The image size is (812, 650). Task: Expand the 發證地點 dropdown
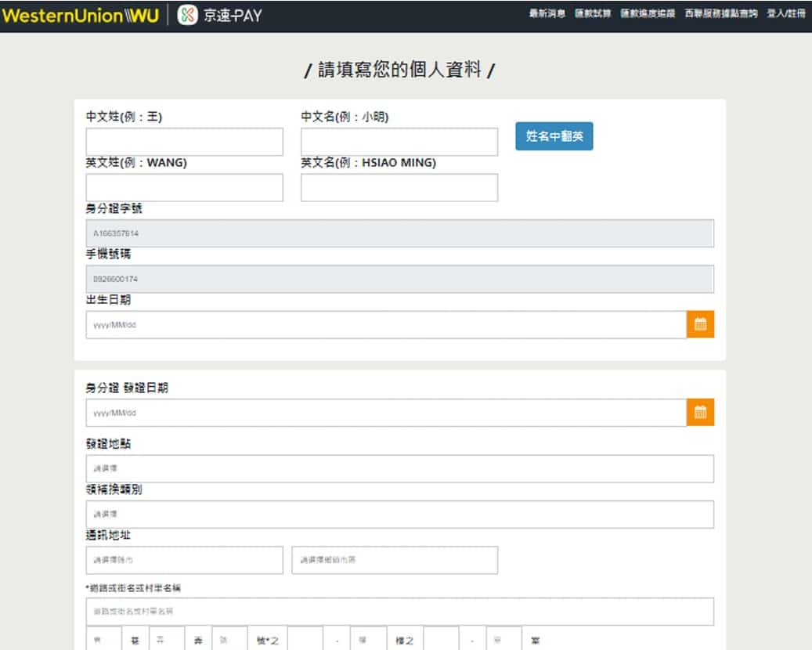click(x=399, y=468)
